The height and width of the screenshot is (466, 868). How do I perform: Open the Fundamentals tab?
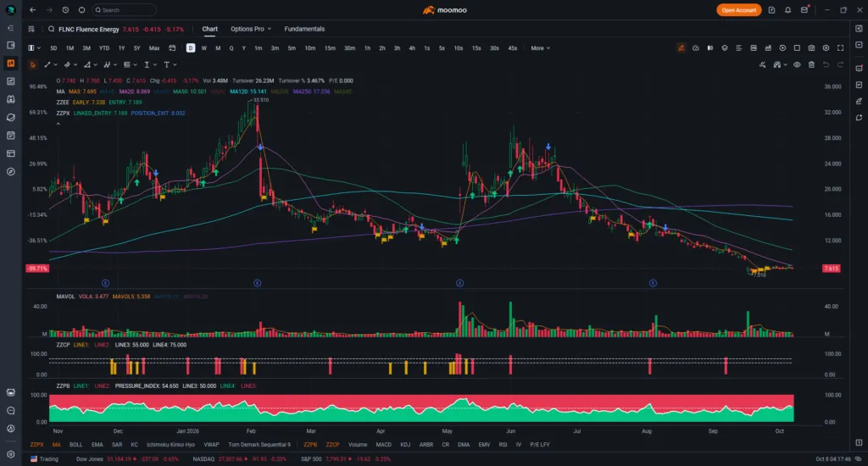[304, 29]
